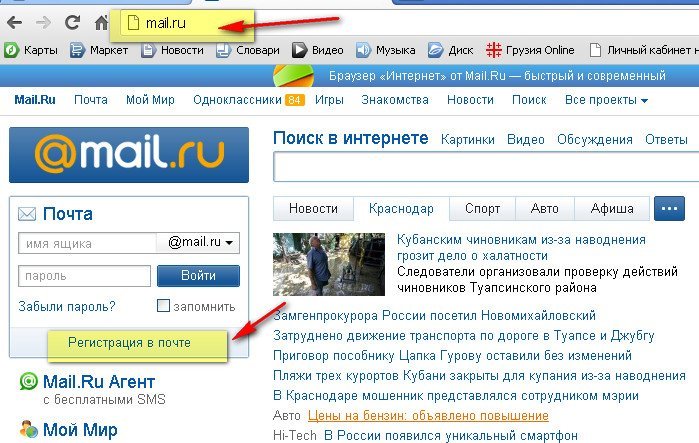Switch to the Краснодар news tab
This screenshot has width=699, height=443.
click(401, 208)
